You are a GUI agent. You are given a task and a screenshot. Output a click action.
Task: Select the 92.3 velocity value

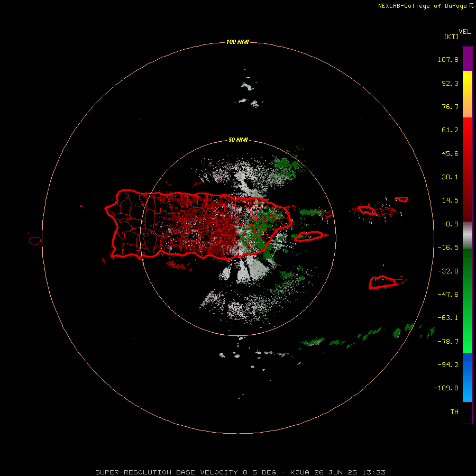click(x=450, y=83)
